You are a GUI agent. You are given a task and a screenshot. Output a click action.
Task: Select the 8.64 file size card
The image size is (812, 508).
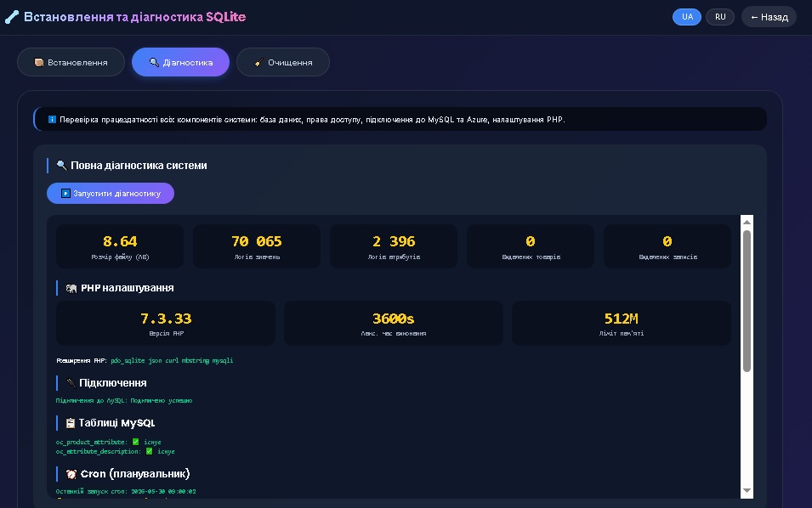(x=120, y=246)
